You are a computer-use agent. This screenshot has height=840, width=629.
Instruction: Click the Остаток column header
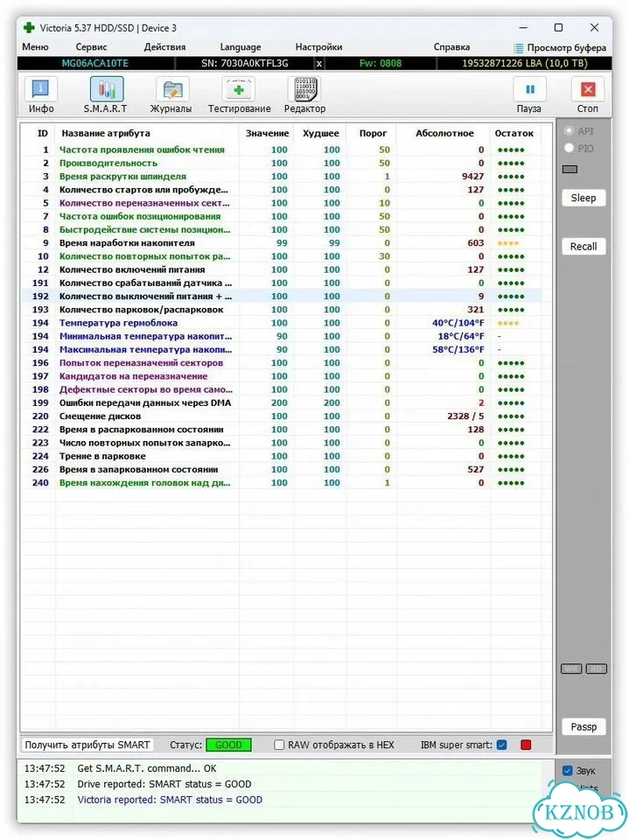pos(514,133)
